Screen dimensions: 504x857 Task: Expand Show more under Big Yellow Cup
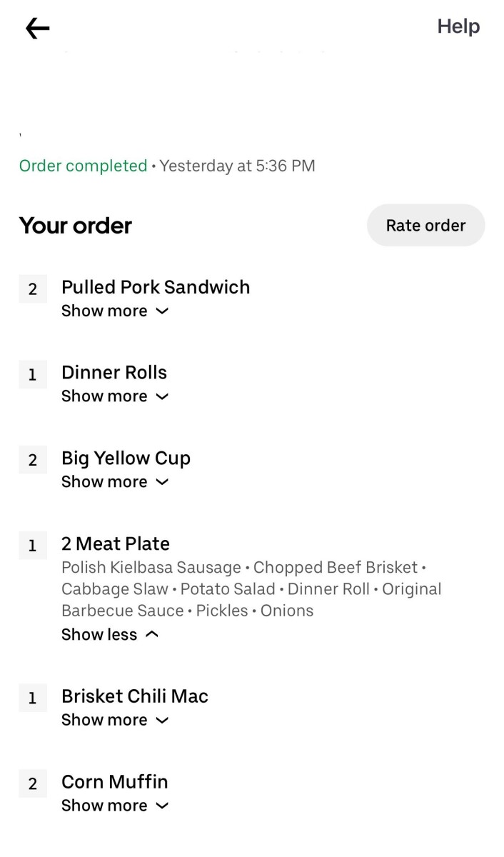[x=115, y=482]
